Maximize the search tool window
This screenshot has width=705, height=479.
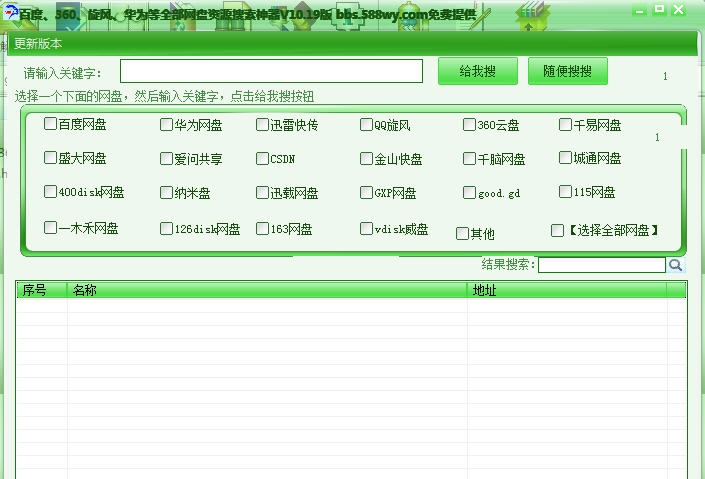tap(659, 9)
